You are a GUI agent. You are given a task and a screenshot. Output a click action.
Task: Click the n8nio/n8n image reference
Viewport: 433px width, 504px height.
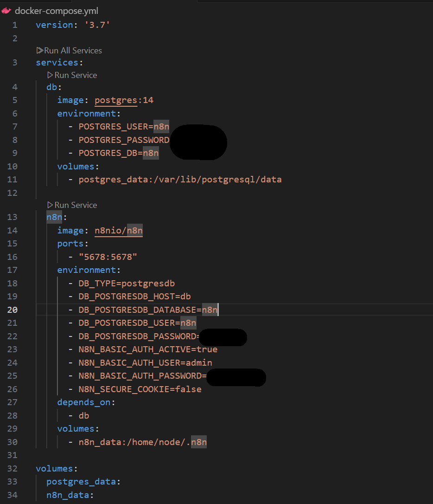pos(118,231)
